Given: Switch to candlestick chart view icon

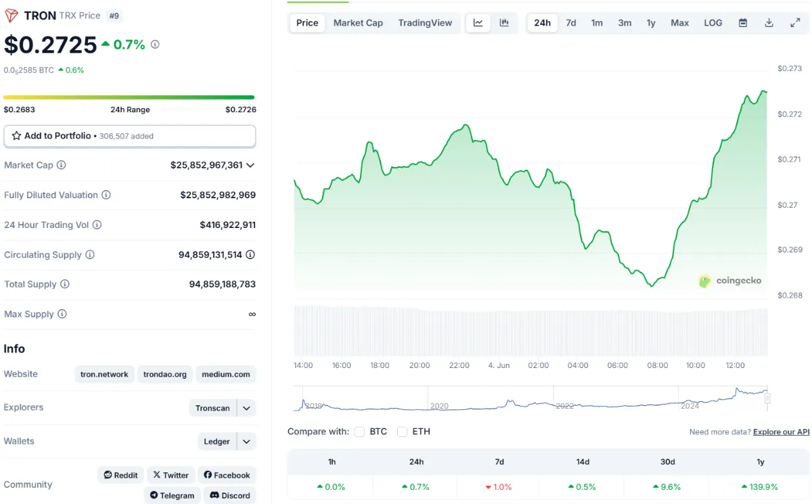Looking at the screenshot, I should coord(504,23).
